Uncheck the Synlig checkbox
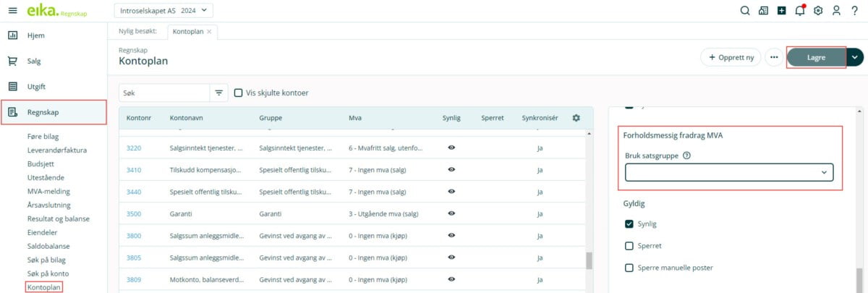 [x=629, y=224]
